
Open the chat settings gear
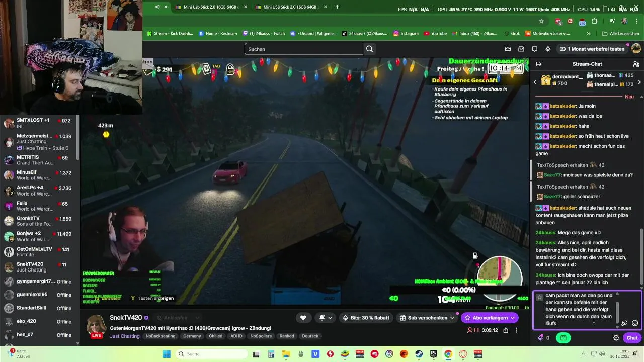(x=616, y=338)
